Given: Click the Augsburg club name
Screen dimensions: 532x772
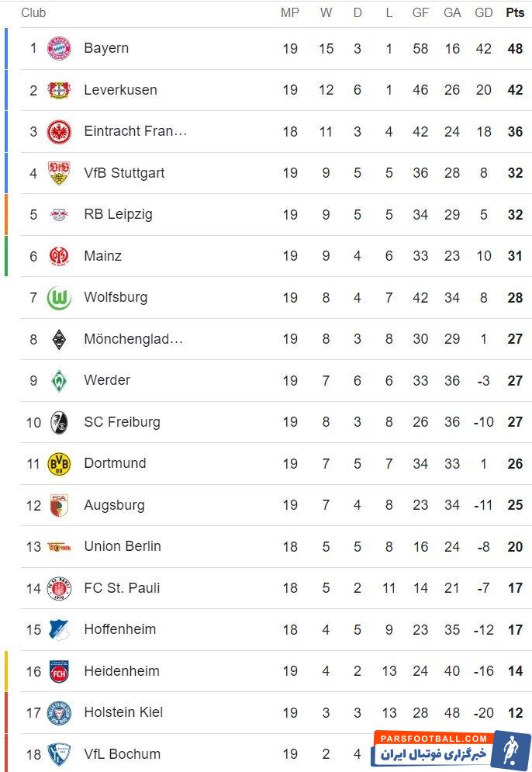Looking at the screenshot, I should (114, 505).
